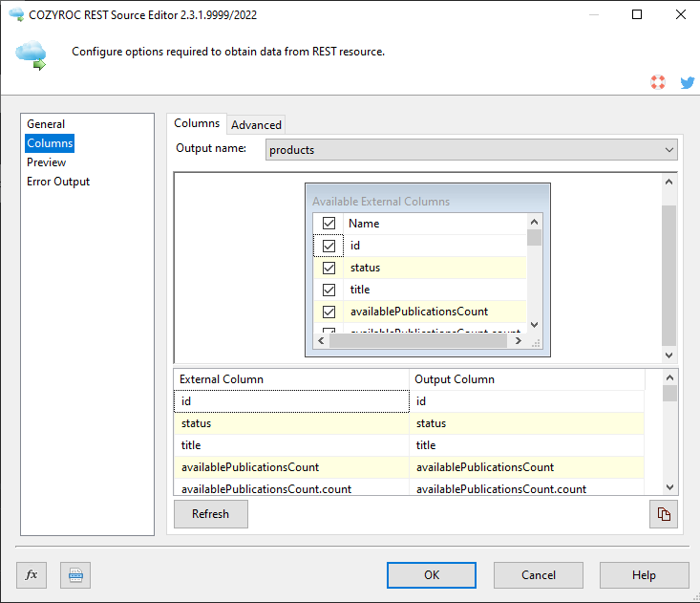Select the Columns tab
The width and height of the screenshot is (700, 603).
click(197, 123)
